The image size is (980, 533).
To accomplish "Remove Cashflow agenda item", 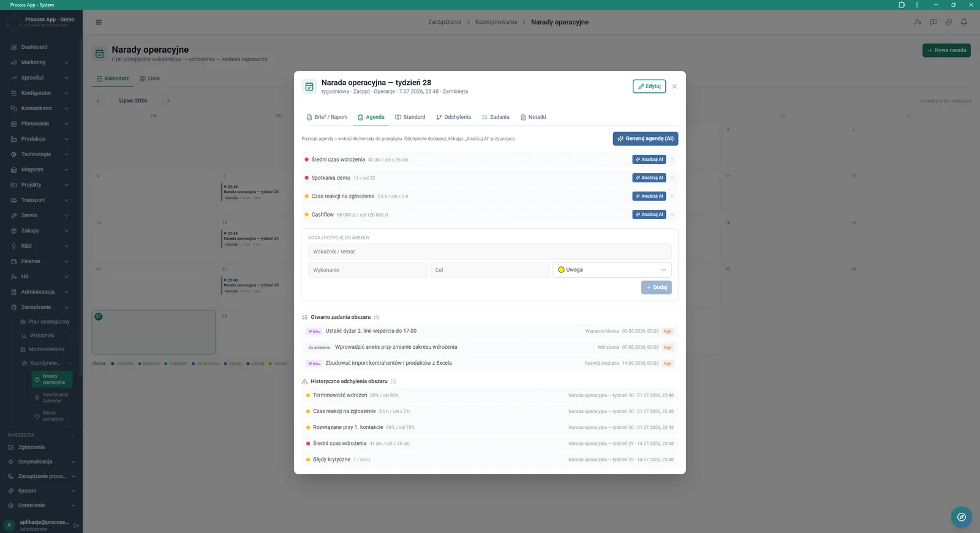I will click(672, 215).
